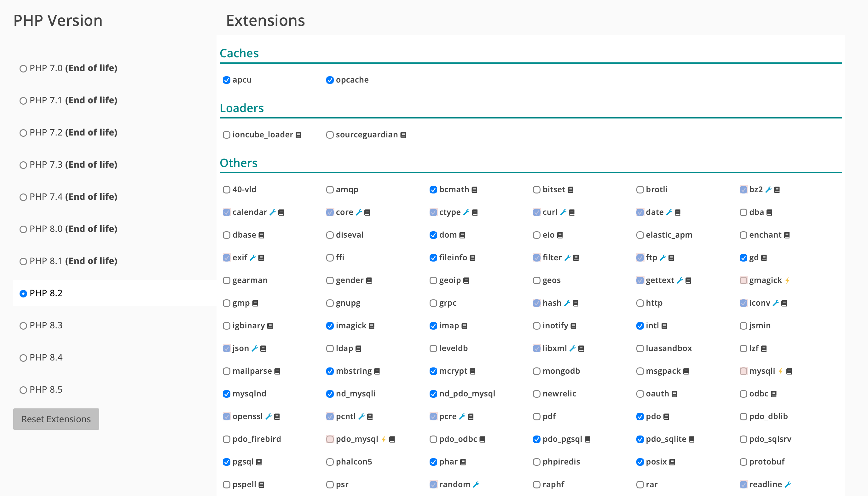Open the documentation icon beside ioncube_loader

pos(298,135)
